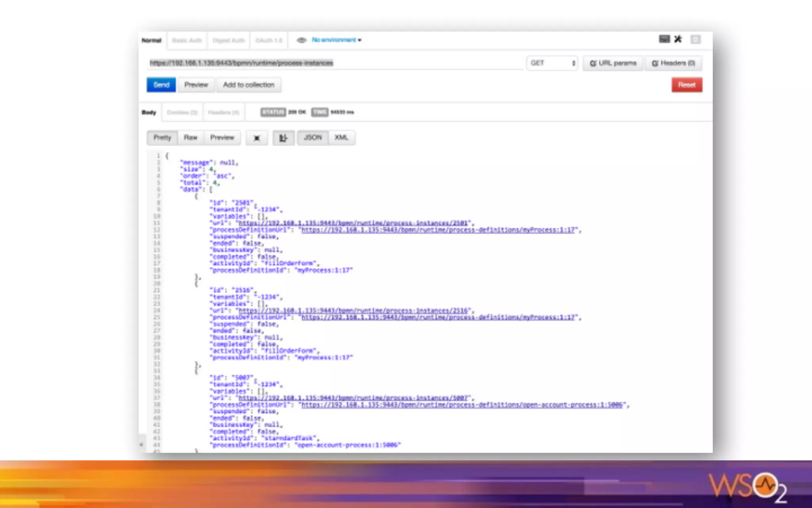This screenshot has width=812, height=508.
Task: Click the rightmost gray square toolbar icon
Action: click(695, 39)
